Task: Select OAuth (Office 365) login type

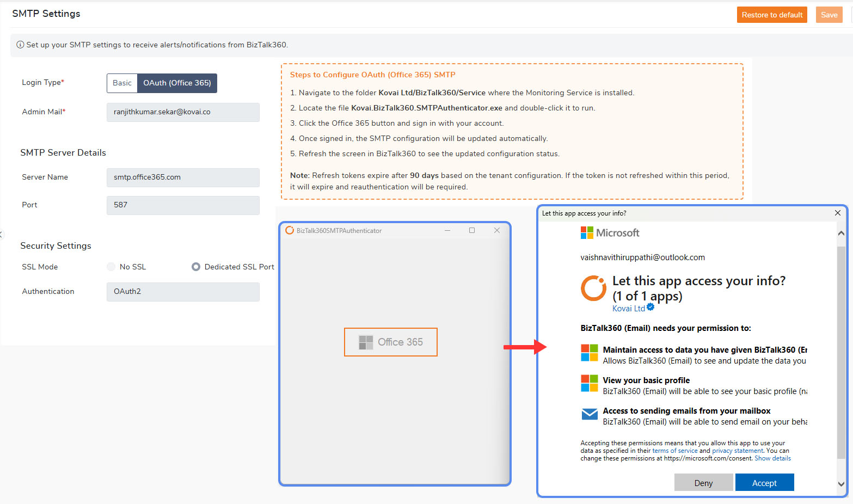Action: (177, 83)
